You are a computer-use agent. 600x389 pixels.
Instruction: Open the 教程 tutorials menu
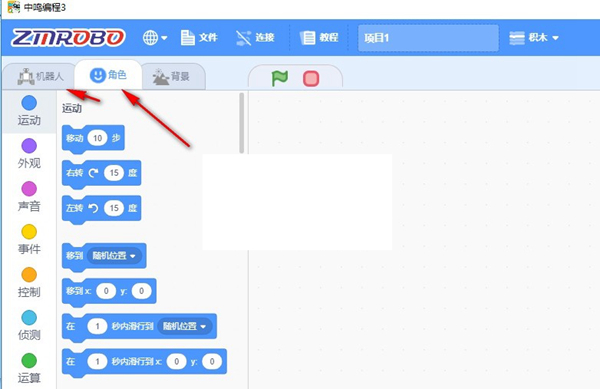(319, 38)
